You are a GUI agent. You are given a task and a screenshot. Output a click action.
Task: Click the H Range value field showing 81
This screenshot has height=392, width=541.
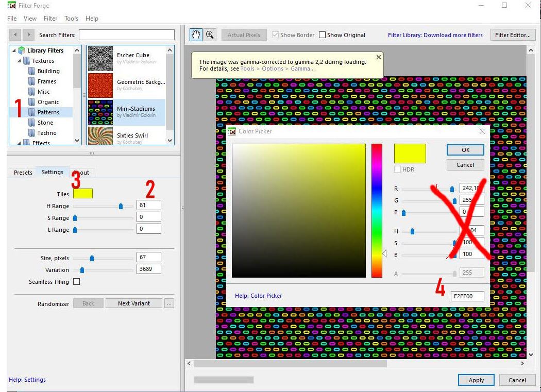[149, 205]
